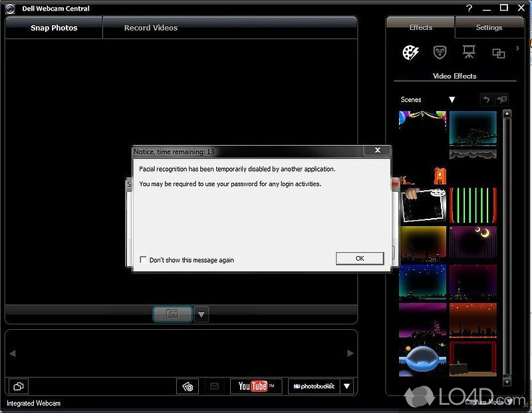The height and width of the screenshot is (413, 532).
Task: Expand the Scenes dropdown
Action: 452,100
